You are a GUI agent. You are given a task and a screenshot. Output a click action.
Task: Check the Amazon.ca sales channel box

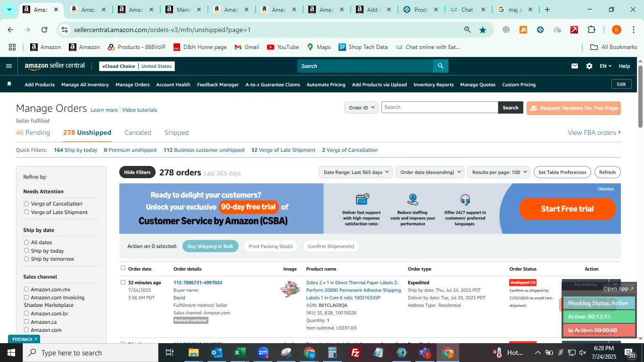point(26,321)
